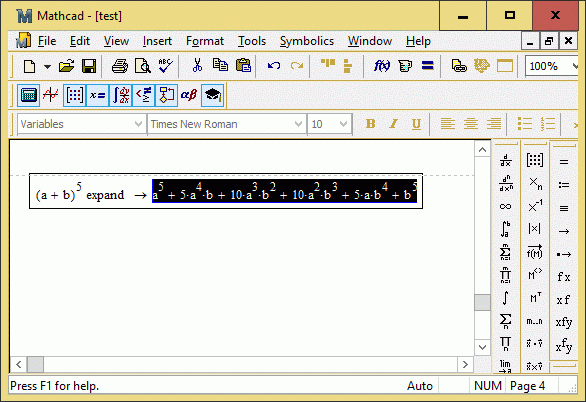Toggle the Greek symbol αβ toolbar button
The width and height of the screenshot is (586, 402).
[189, 95]
